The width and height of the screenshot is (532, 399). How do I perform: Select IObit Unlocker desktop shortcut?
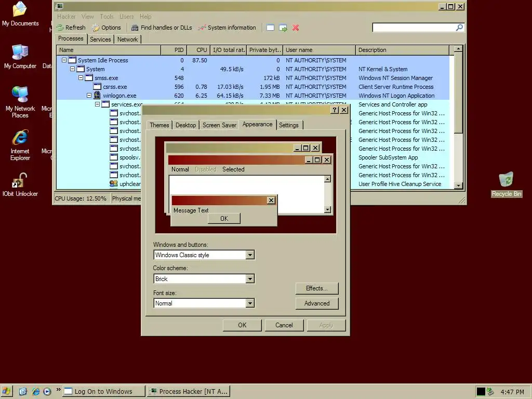(x=20, y=184)
